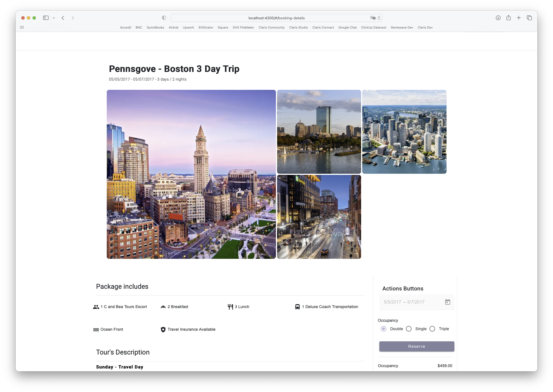Go back with the back arrow
The height and width of the screenshot is (392, 553).
click(63, 18)
